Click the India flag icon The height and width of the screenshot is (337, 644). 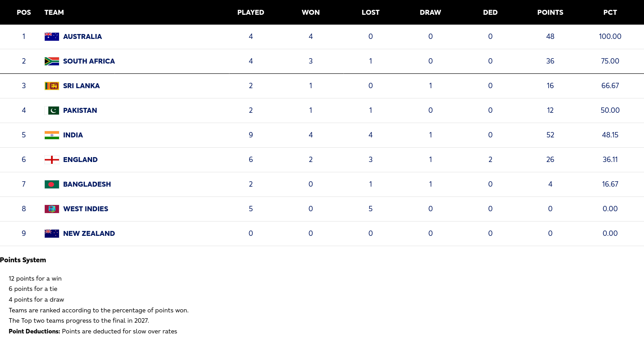[52, 135]
